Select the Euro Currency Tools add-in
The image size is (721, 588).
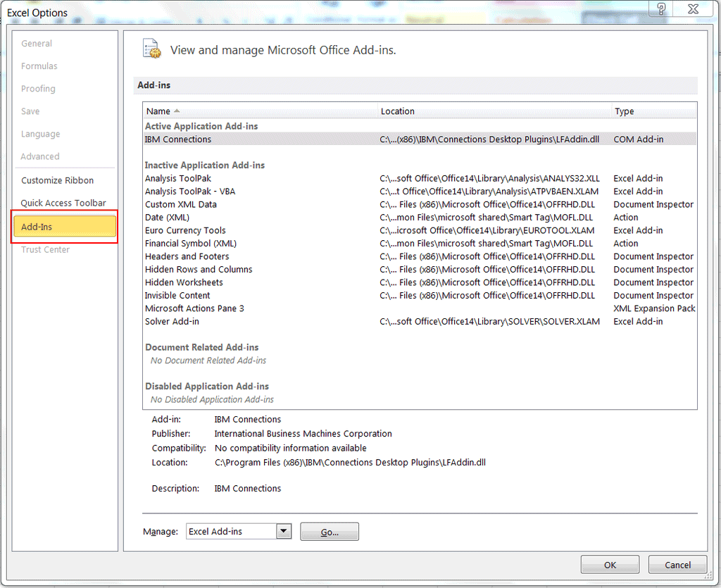(185, 230)
